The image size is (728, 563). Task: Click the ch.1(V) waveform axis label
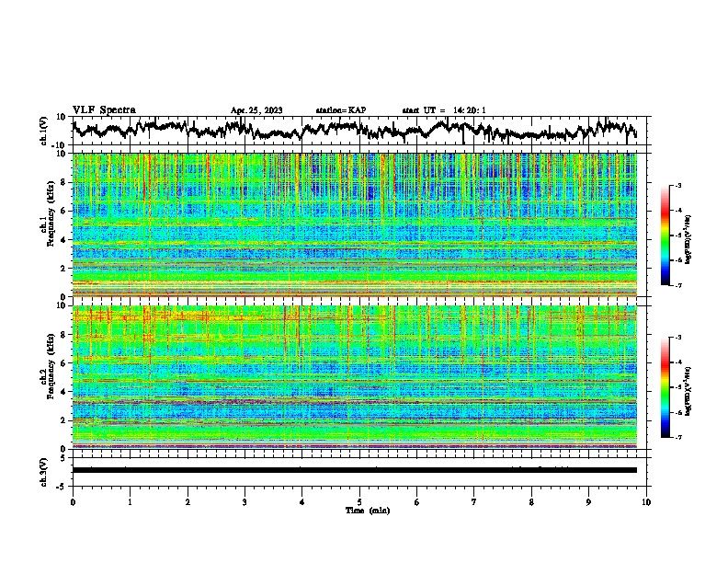pos(44,131)
